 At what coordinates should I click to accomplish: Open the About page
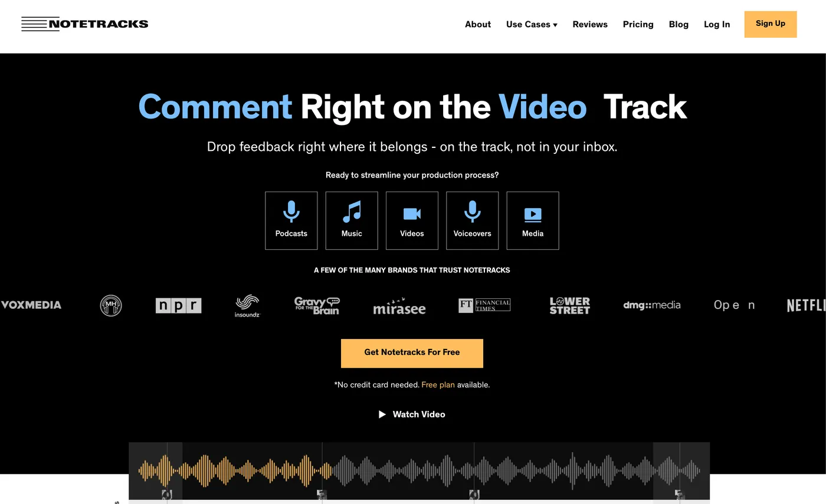click(x=477, y=24)
